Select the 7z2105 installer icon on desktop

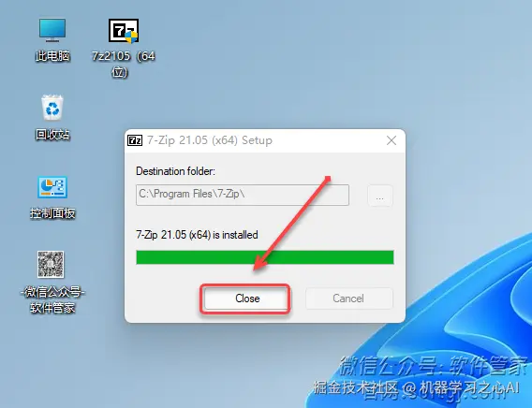(124, 31)
